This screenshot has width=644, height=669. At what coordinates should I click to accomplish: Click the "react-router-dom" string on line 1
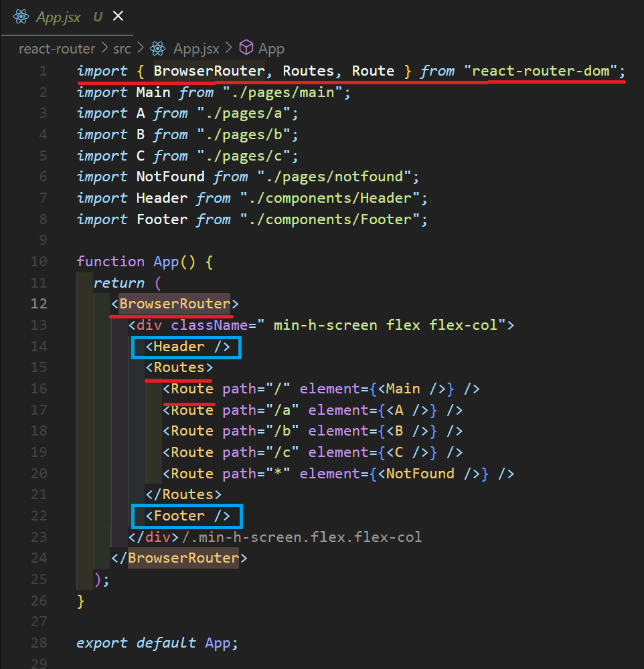540,71
